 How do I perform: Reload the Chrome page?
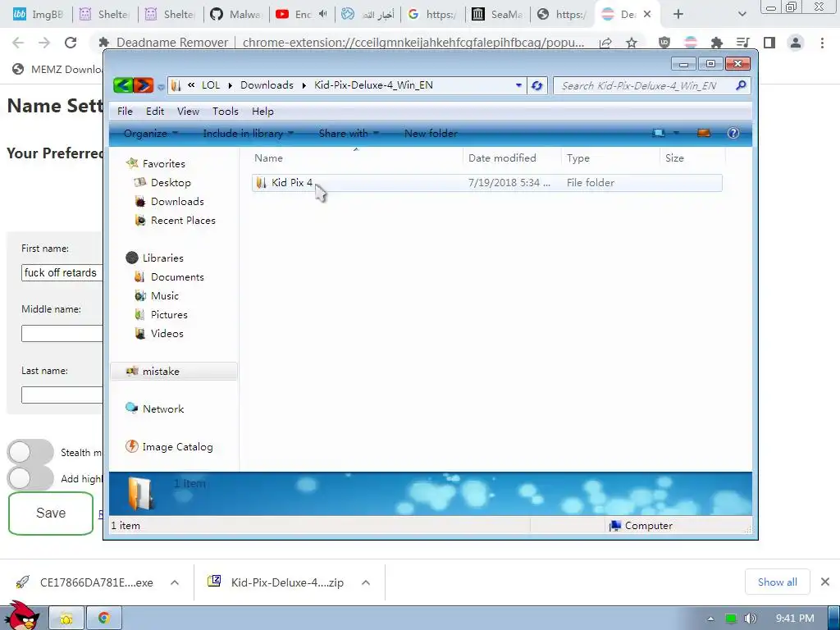71,43
